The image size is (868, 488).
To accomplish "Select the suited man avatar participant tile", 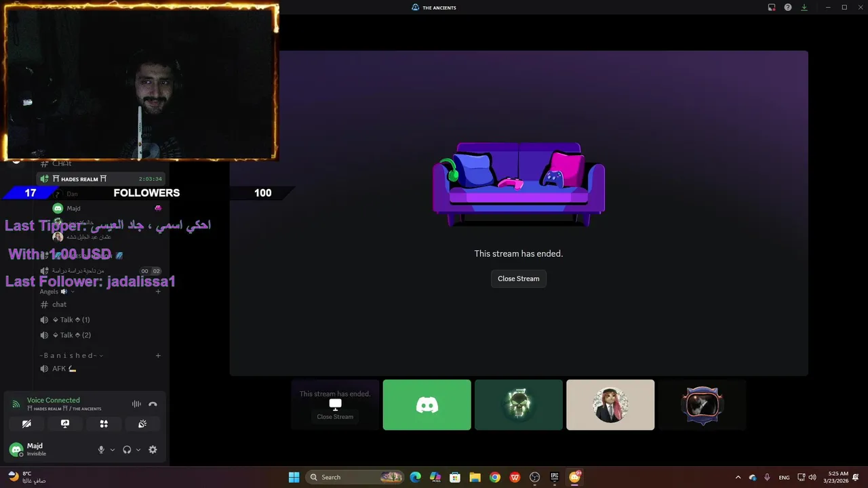I will pyautogui.click(x=610, y=405).
